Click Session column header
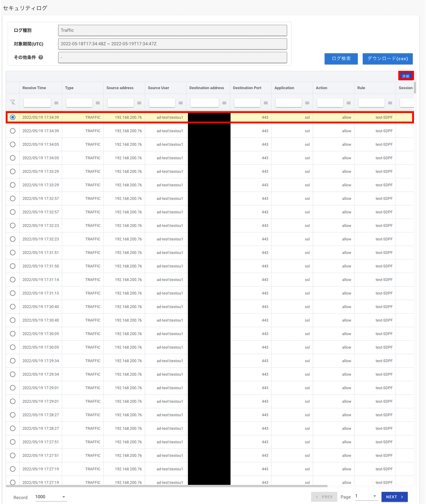The width and height of the screenshot is (426, 504). pyautogui.click(x=405, y=88)
